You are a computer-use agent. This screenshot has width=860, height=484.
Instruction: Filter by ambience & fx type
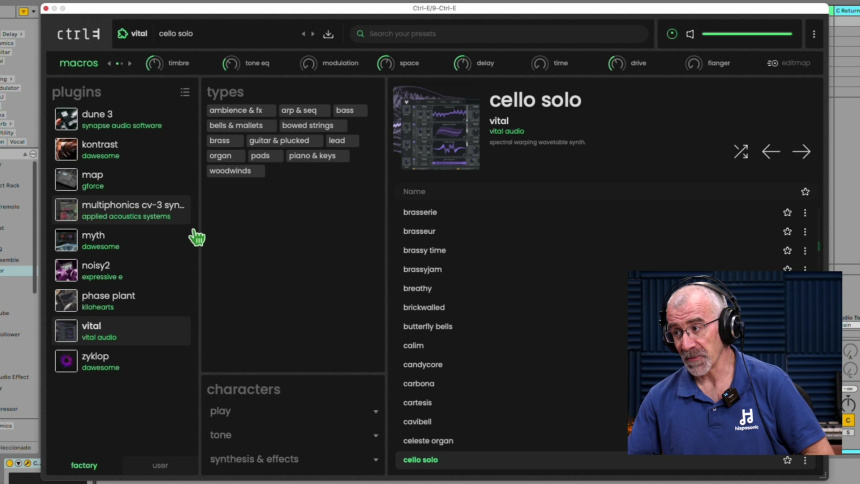[x=241, y=110]
